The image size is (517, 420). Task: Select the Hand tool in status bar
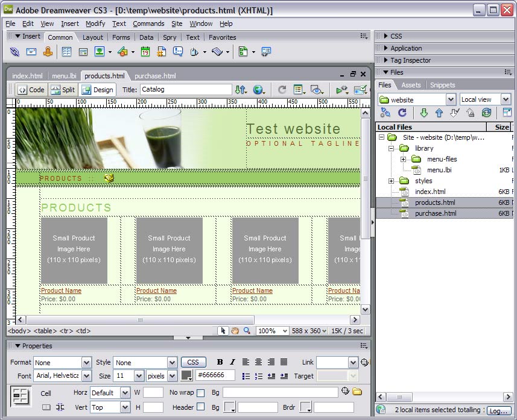pos(235,331)
